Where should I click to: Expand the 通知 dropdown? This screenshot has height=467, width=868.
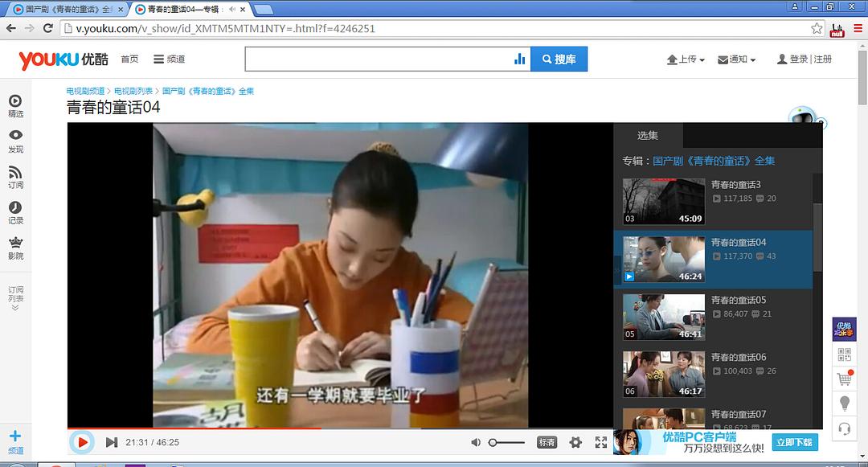pos(737,59)
